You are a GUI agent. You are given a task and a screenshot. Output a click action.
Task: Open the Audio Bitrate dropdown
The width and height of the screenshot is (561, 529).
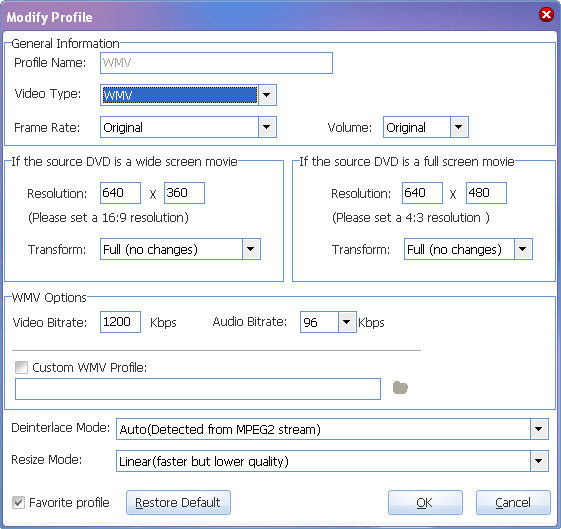[x=347, y=322]
